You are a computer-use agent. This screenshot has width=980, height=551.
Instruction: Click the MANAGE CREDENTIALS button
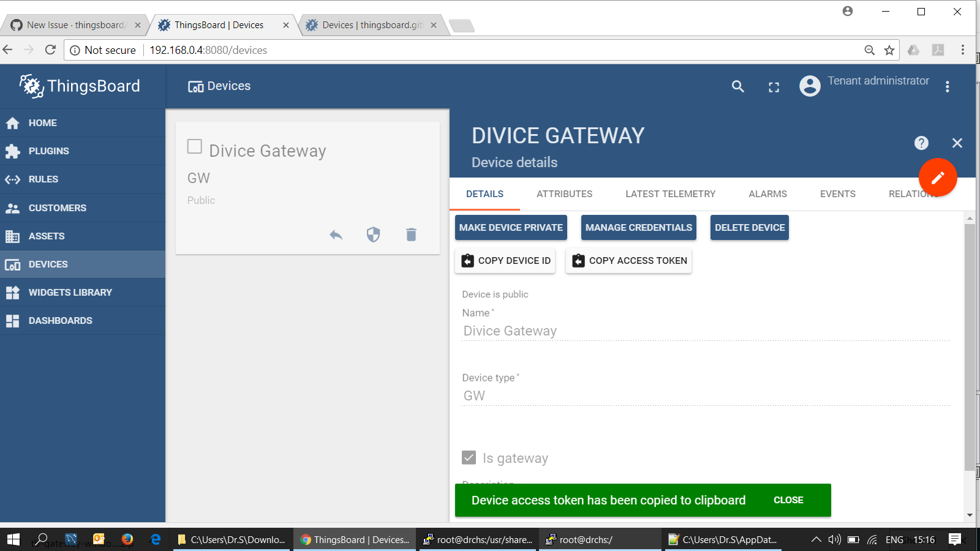[638, 227]
